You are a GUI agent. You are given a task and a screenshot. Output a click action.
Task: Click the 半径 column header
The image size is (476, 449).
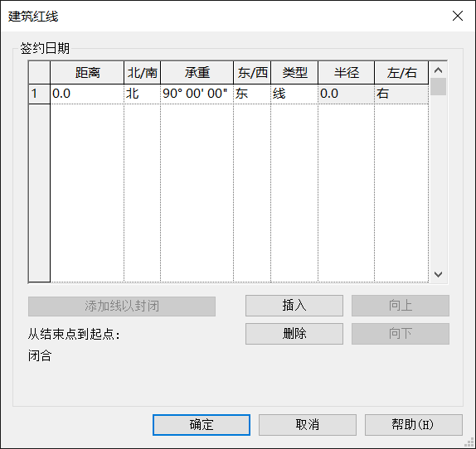(x=346, y=72)
